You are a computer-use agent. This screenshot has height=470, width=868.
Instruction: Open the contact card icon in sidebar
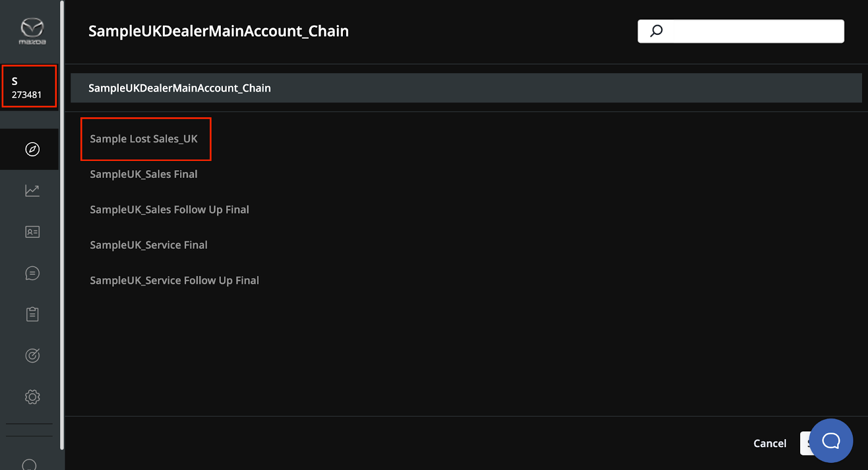(x=33, y=232)
